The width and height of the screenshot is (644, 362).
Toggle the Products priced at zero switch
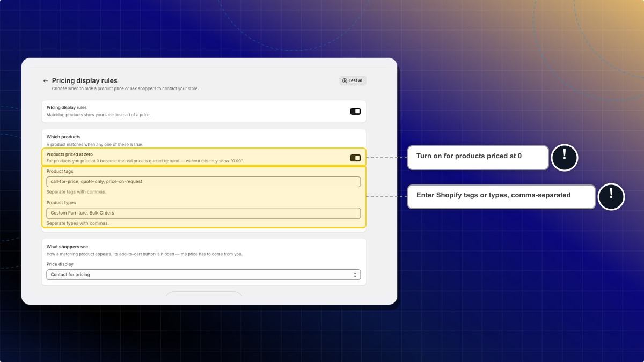click(x=355, y=158)
